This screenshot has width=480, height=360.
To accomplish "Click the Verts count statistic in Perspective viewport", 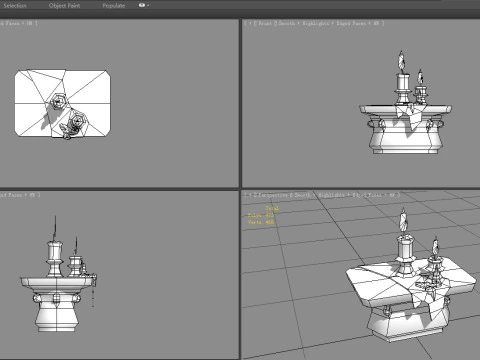I will [261, 222].
